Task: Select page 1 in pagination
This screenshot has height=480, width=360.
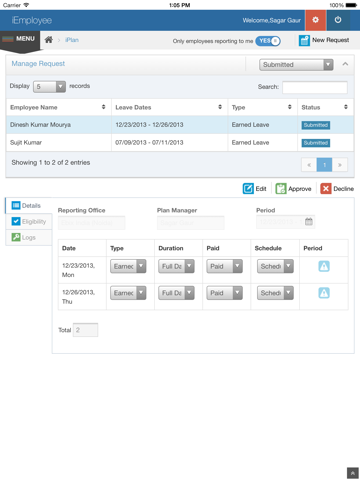Action: pos(324,165)
